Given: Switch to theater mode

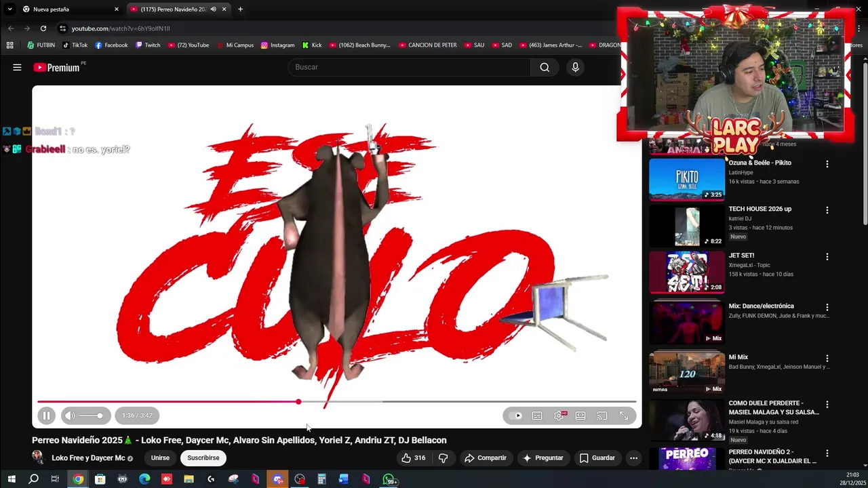Looking at the screenshot, I should coord(580,415).
